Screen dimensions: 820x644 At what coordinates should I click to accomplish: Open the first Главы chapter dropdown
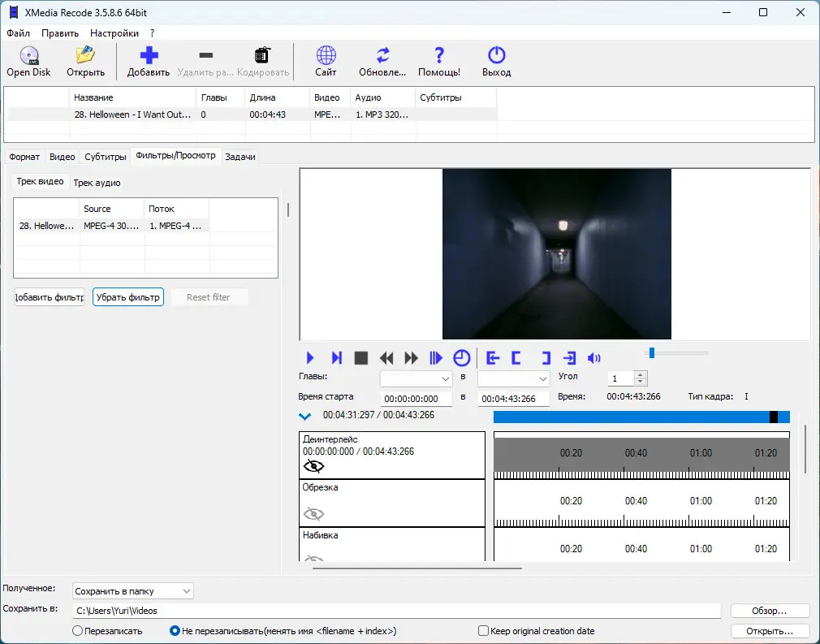tap(416, 379)
